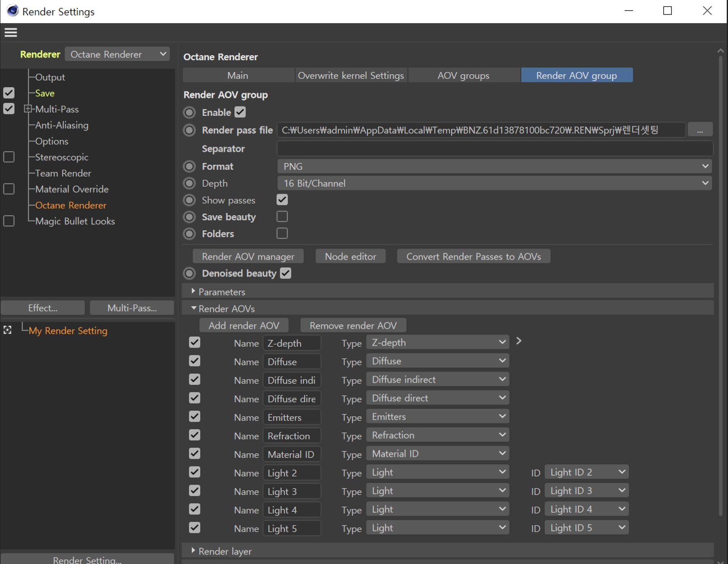Select Output in the settings tree

(x=50, y=77)
